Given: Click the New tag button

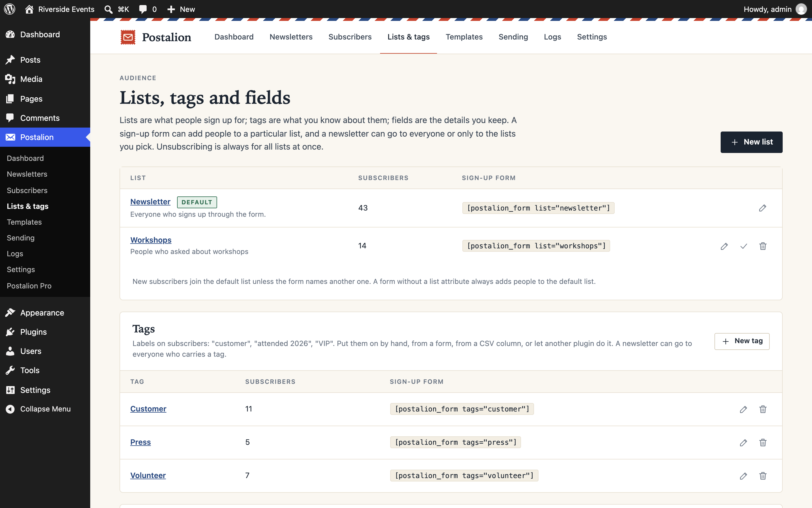Looking at the screenshot, I should pos(742,341).
